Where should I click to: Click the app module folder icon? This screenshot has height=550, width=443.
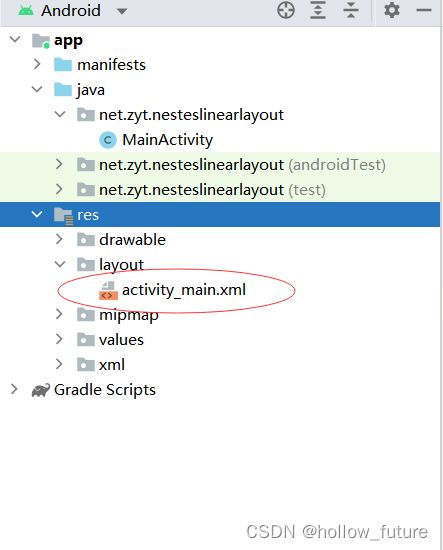pos(41,41)
